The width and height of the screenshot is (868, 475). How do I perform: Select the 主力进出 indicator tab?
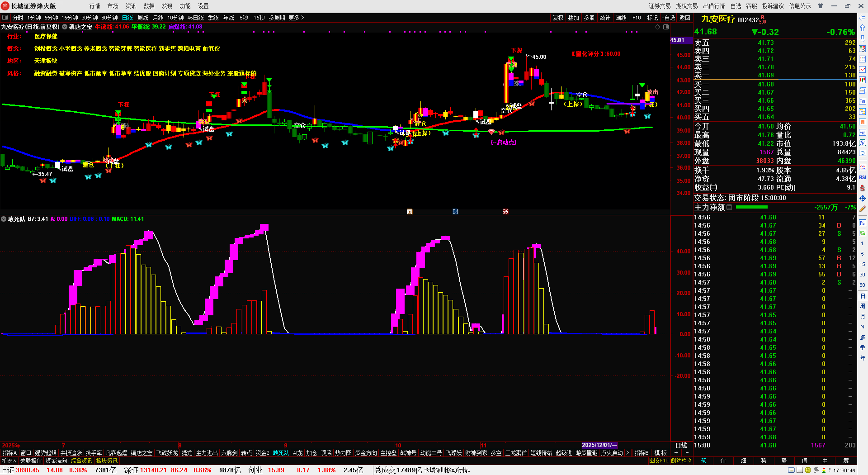point(207,453)
